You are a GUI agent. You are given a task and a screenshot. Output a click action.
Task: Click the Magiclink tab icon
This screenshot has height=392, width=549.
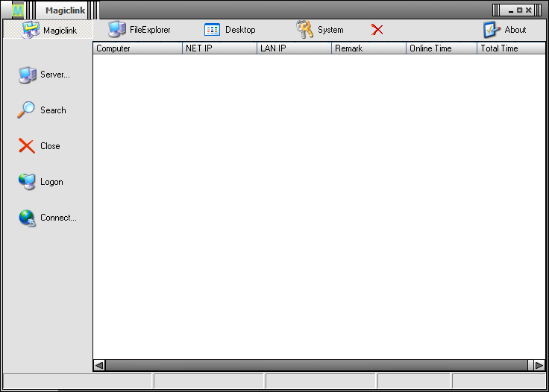[31, 30]
